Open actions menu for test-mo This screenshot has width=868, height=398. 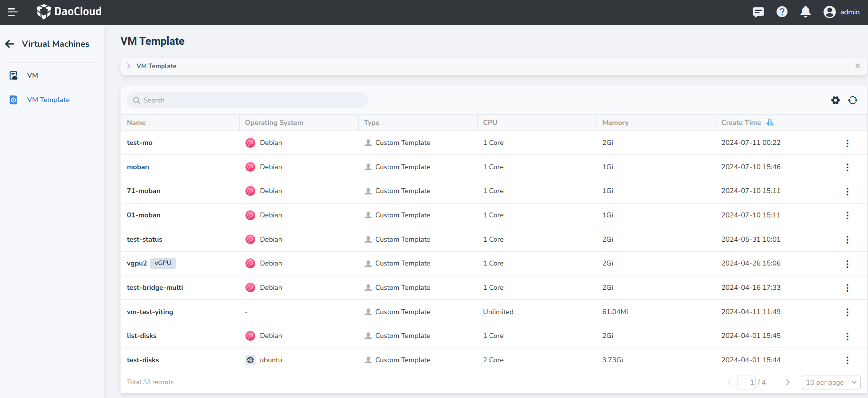(847, 143)
